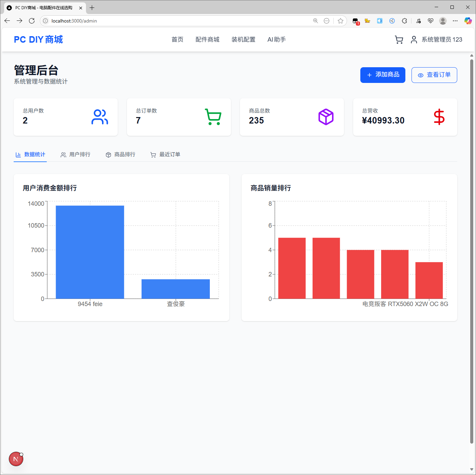Open the shopping cart icon in header
Image resolution: width=476 pixels, height=475 pixels.
coord(399,40)
